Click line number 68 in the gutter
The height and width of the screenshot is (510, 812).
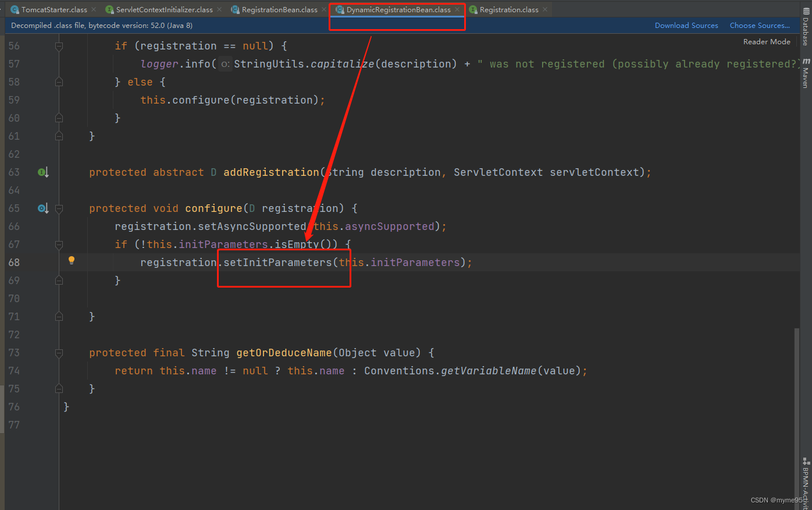pos(14,262)
